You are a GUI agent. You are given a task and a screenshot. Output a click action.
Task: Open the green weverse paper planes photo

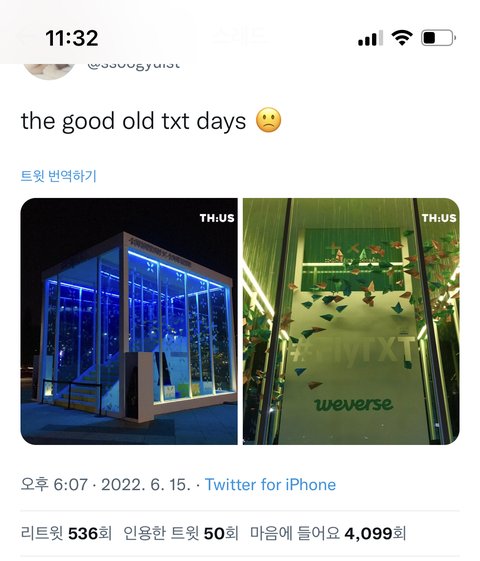(351, 321)
